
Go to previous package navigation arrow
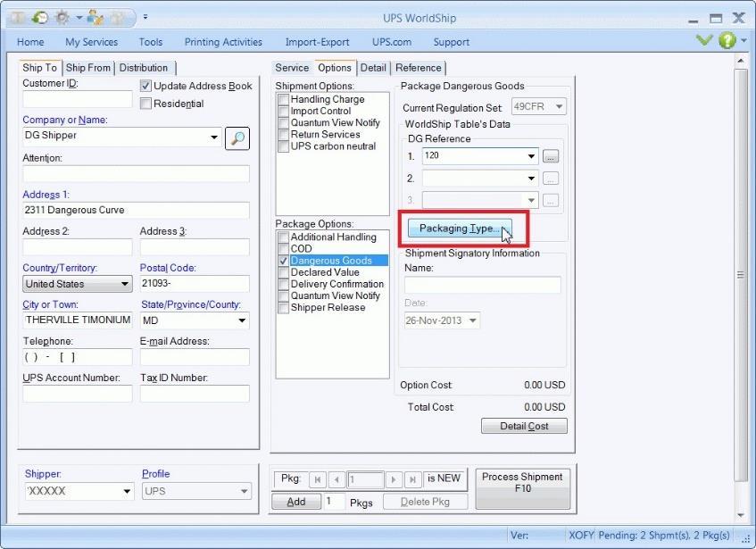coord(336,479)
